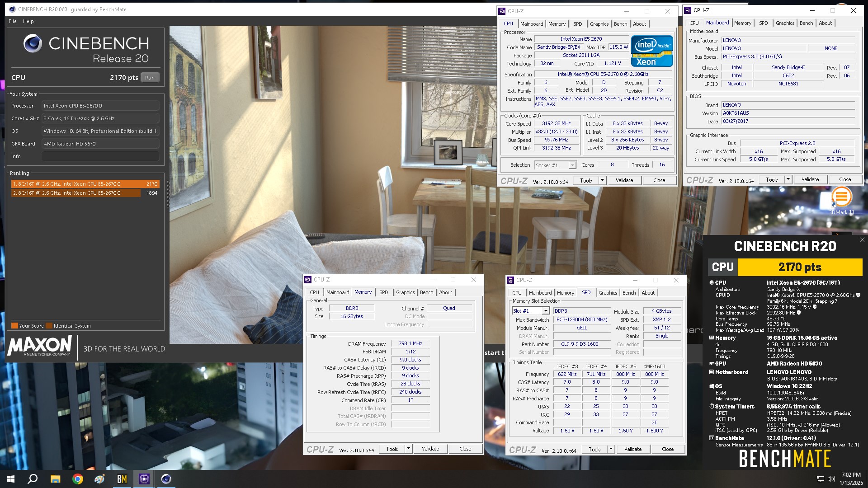The image size is (868, 488).
Task: Click the empty Info input field
Action: tap(100, 156)
